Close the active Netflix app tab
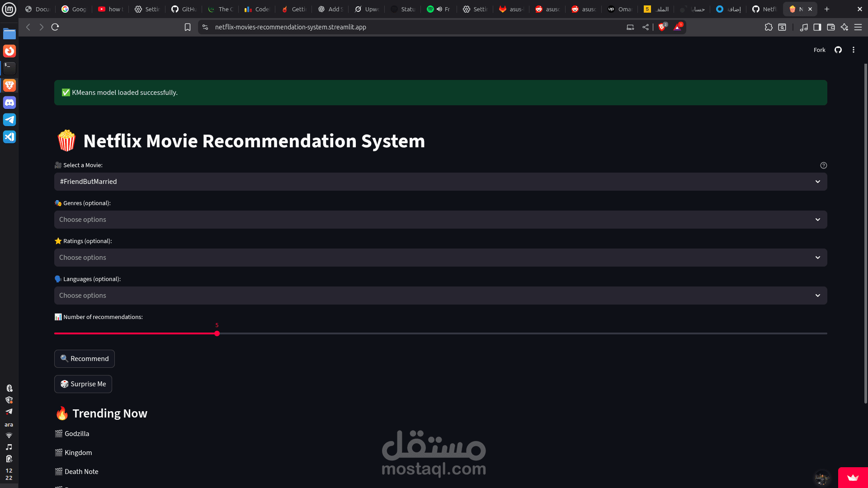Image resolution: width=868 pixels, height=488 pixels. 810,9
